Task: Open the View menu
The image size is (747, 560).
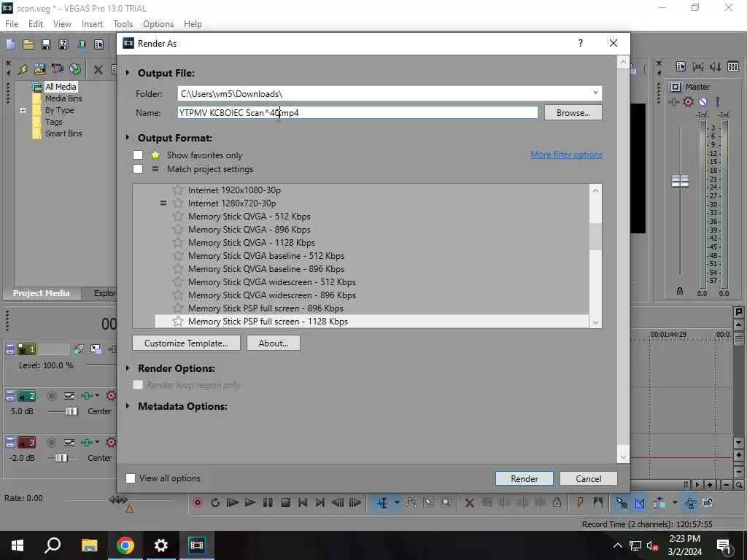Action: (63, 24)
